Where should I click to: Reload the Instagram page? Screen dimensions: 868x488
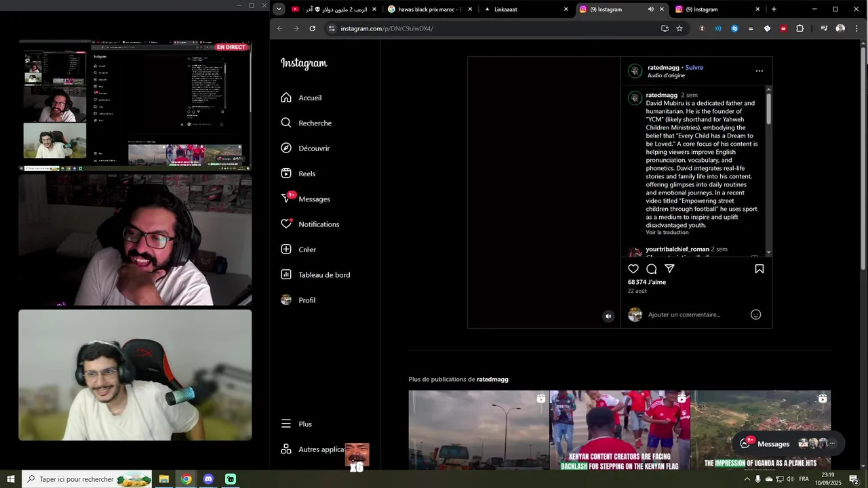[312, 28]
